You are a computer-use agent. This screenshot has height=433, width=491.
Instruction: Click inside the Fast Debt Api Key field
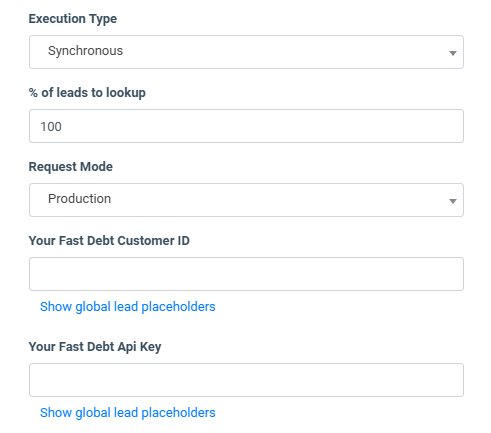pyautogui.click(x=246, y=380)
